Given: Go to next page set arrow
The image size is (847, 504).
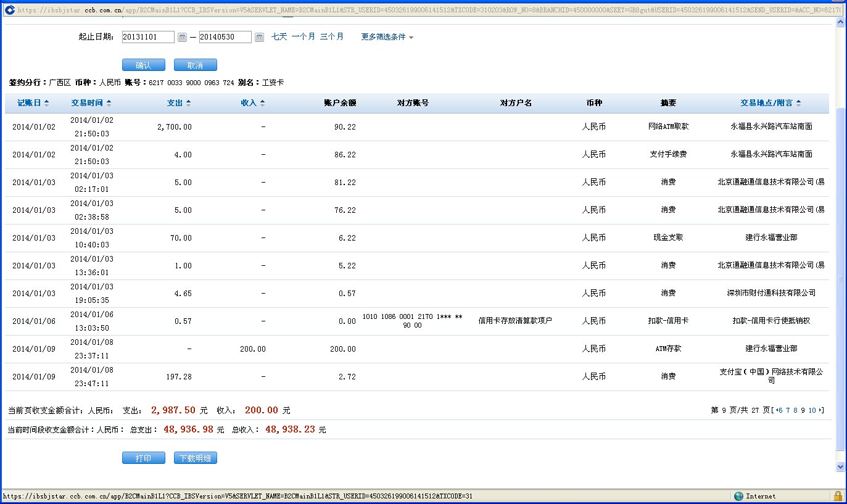Looking at the screenshot, I should pyautogui.click(x=820, y=410).
